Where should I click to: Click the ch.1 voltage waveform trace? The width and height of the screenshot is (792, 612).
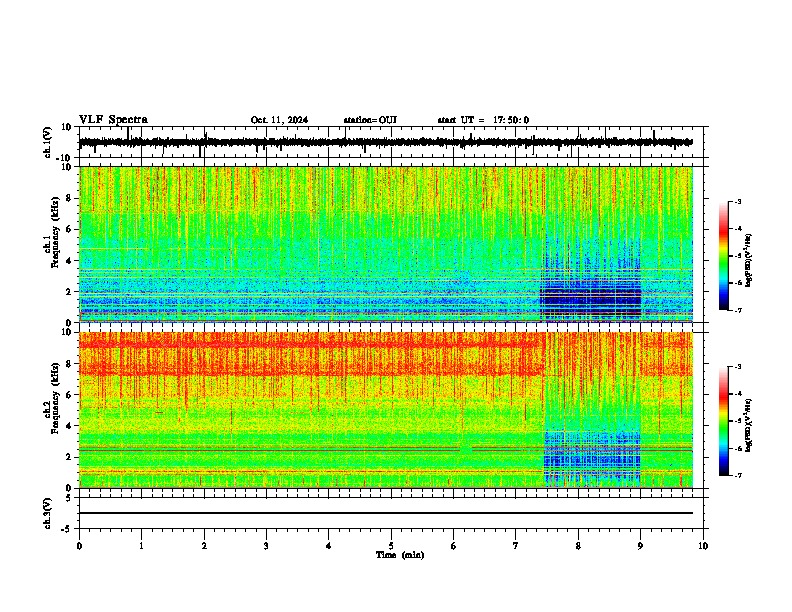pos(386,142)
